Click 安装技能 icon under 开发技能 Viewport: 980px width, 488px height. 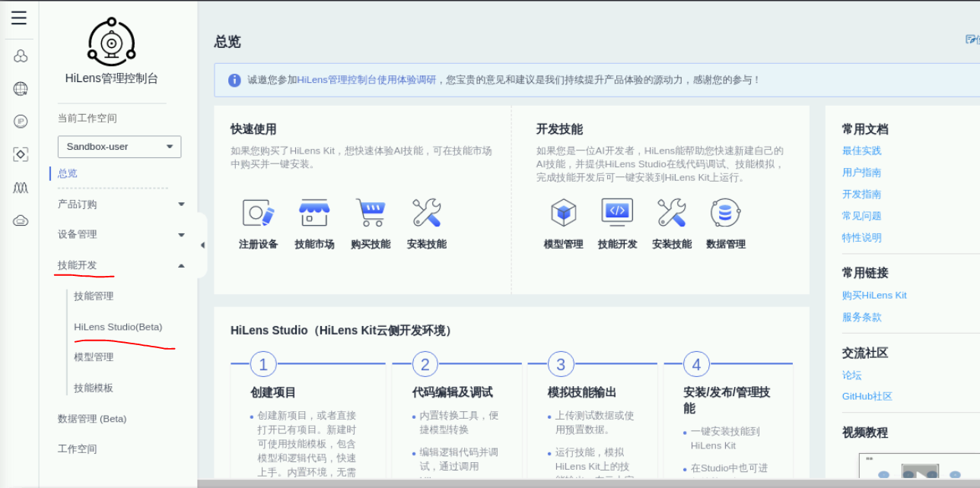coord(672,213)
